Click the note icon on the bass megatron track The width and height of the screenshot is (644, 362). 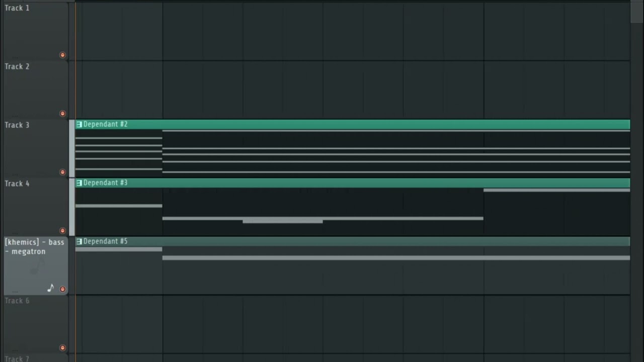coord(50,288)
